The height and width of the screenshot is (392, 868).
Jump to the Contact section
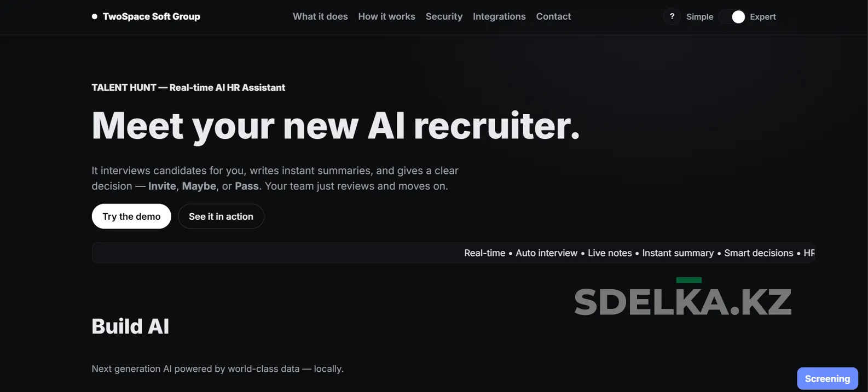click(553, 16)
